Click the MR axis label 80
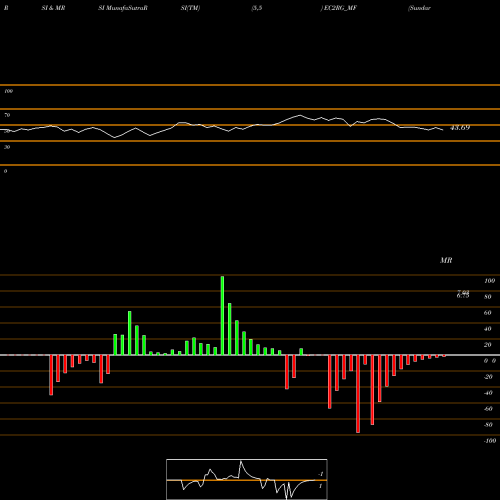Viewport: 500px width, 500px height. tap(488, 297)
